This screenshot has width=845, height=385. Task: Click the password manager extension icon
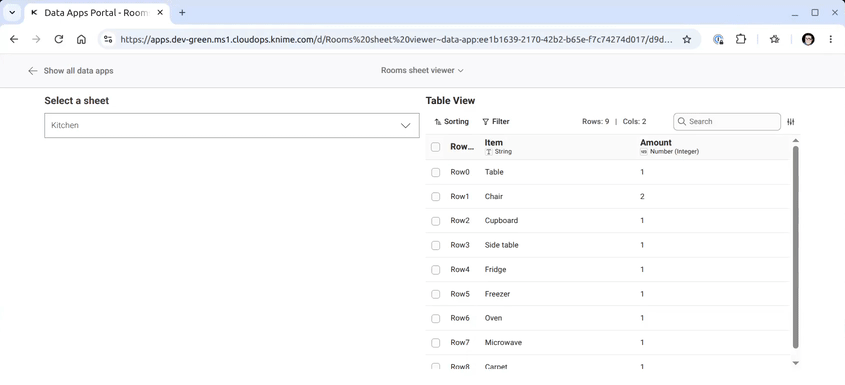click(718, 39)
